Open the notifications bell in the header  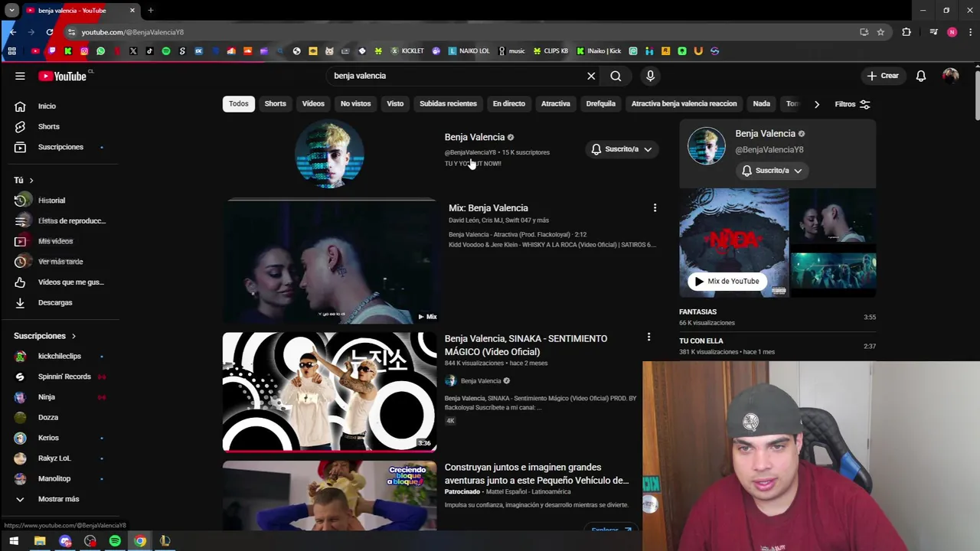[921, 76]
